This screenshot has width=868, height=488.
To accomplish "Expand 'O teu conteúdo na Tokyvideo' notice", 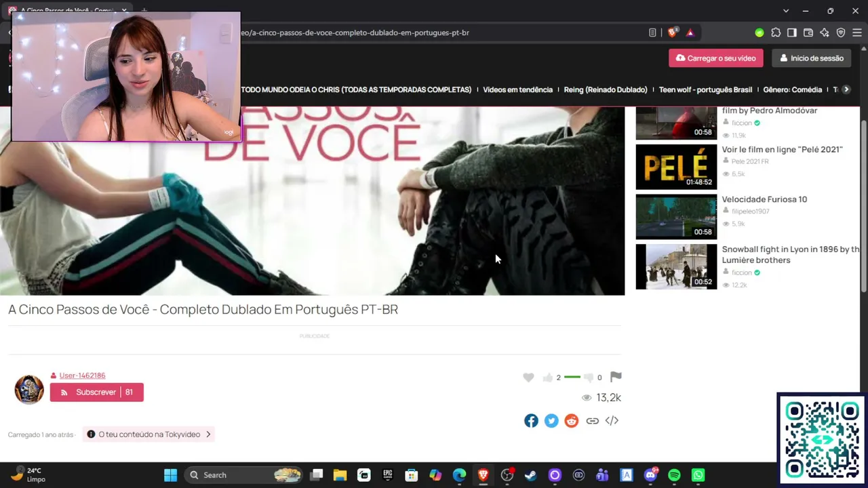I will 149,434.
